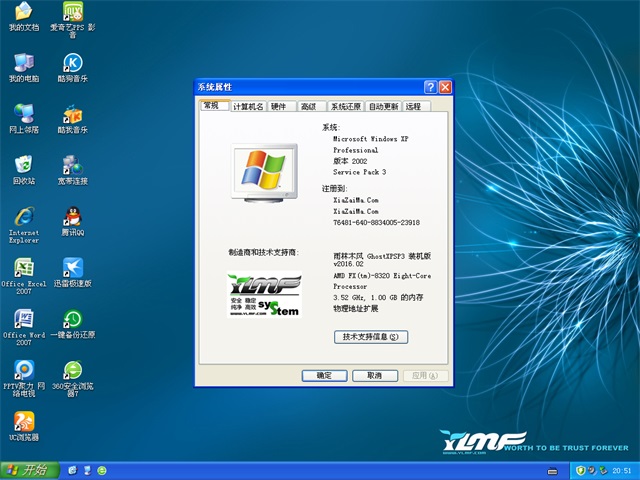Image resolution: width=640 pixels, height=480 pixels.
Task: Open 我的电脑 desktop icon
Action: point(23,62)
